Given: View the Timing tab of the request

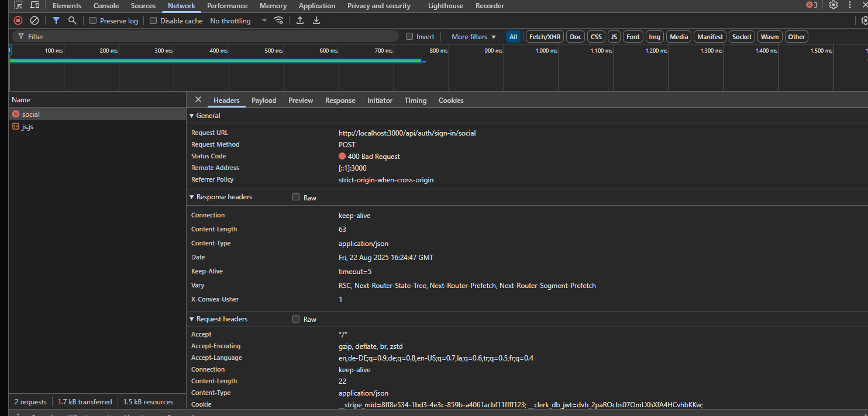Looking at the screenshot, I should click(x=416, y=100).
